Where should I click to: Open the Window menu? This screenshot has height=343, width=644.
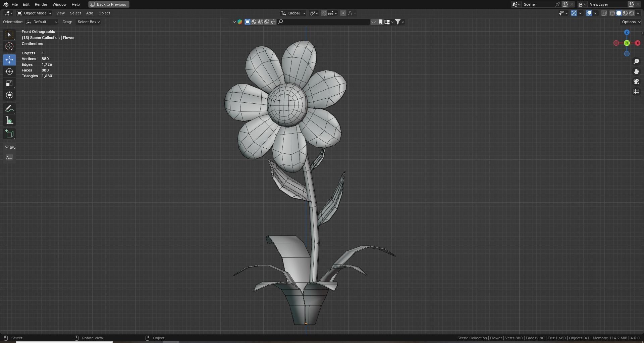coord(59,4)
